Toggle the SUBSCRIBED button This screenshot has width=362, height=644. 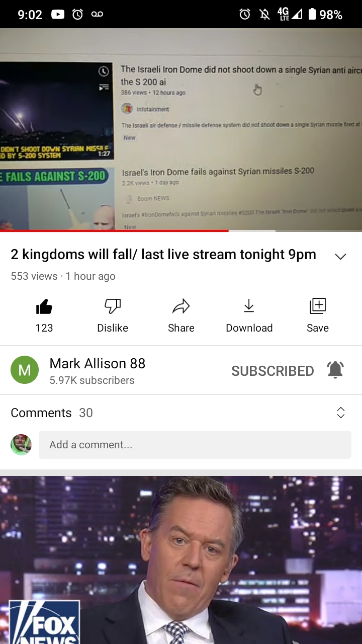(x=273, y=371)
